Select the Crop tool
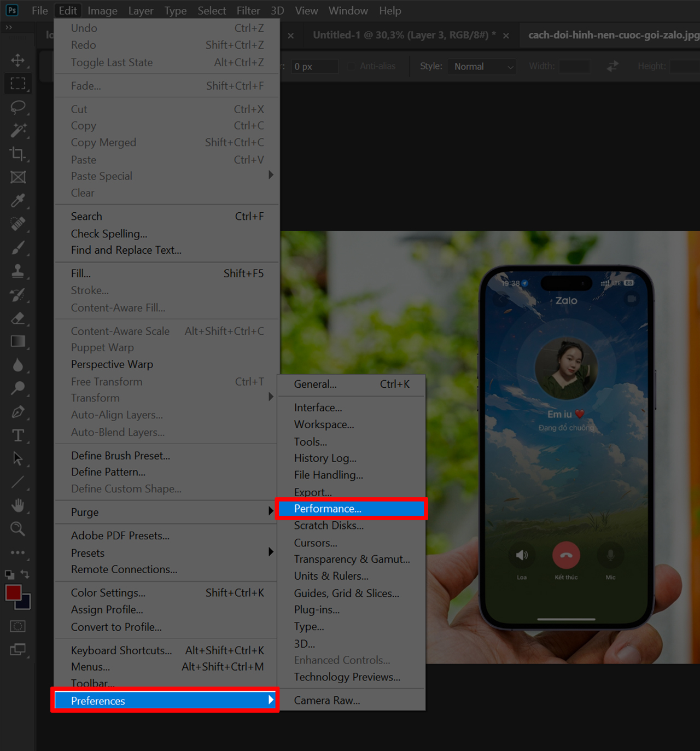The height and width of the screenshot is (751, 700). point(18,154)
